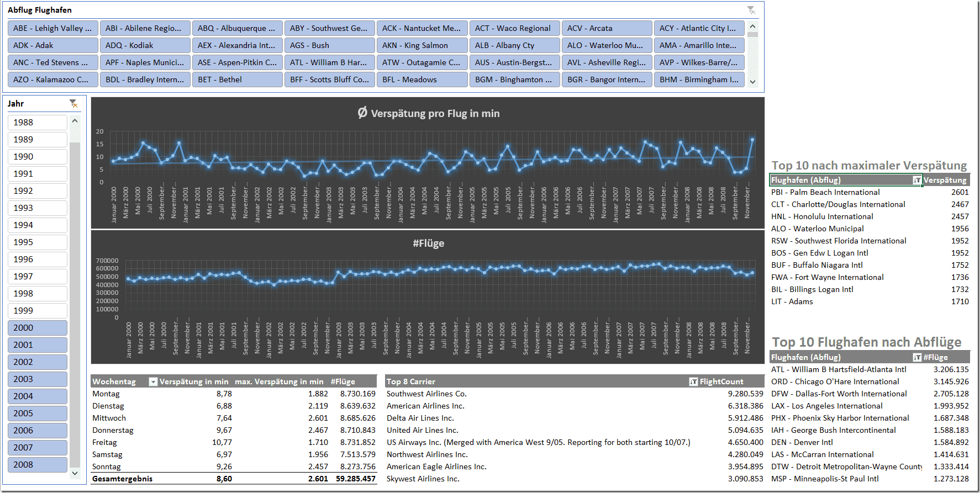Select ACY - Atlantic City slicer button
Image resolution: width=980 pixels, height=493 pixels.
pyautogui.click(x=699, y=28)
